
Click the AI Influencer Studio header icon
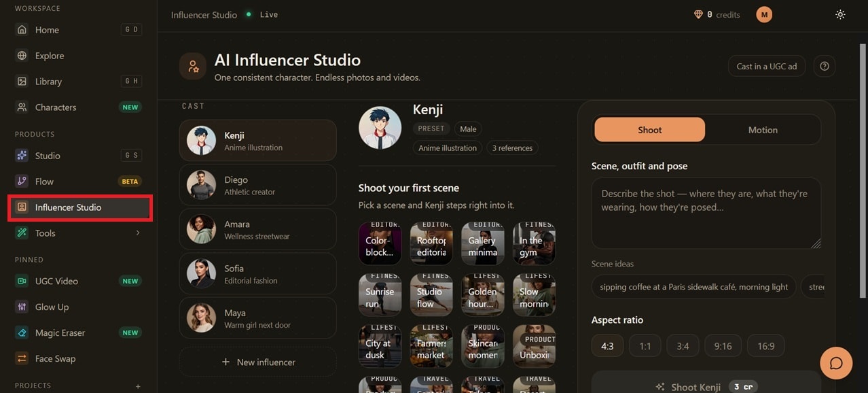[x=193, y=66]
